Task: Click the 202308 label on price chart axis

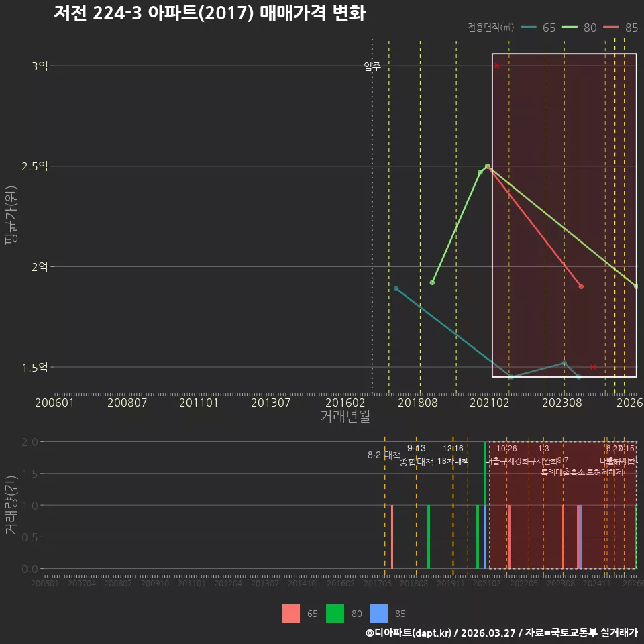Action: pos(562,402)
